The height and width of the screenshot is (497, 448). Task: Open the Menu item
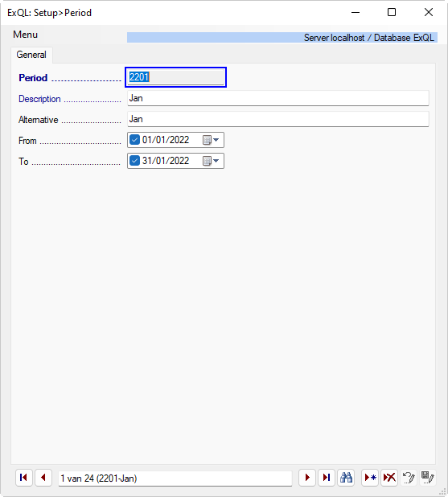(x=26, y=35)
